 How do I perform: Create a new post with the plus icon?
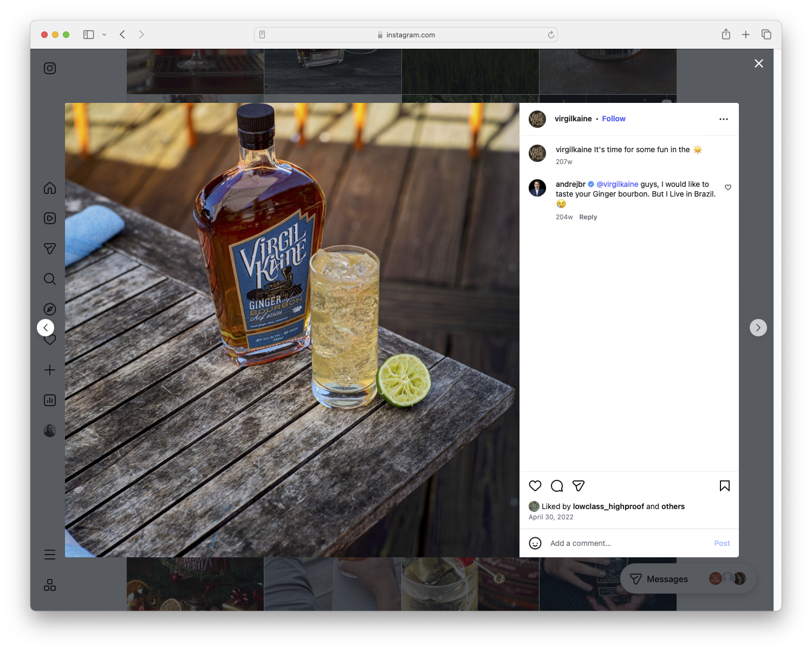click(x=49, y=370)
